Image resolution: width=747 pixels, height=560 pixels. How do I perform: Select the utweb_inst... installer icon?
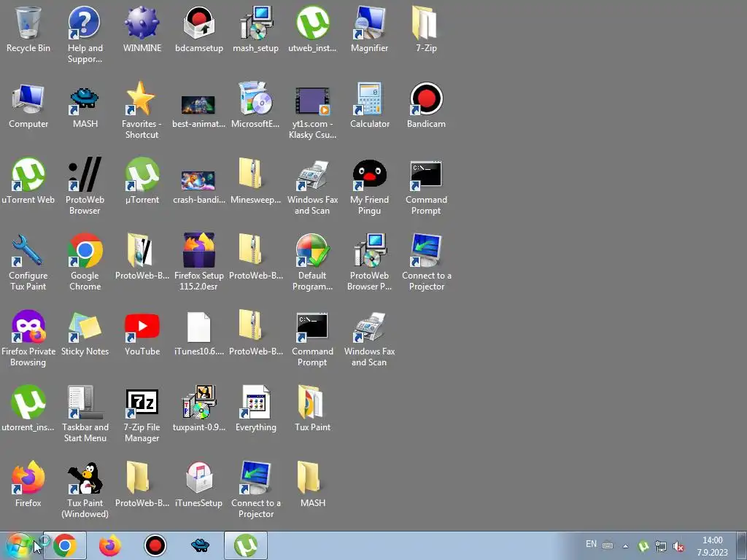click(312, 29)
